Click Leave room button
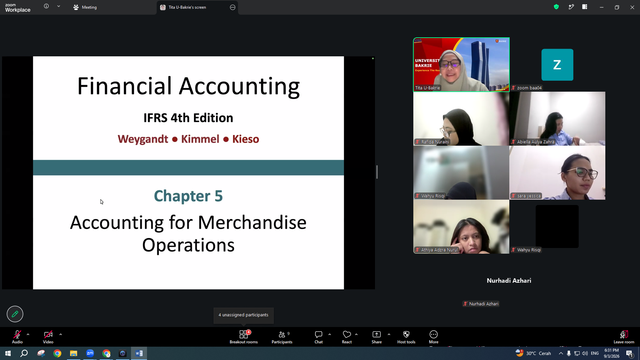640x360 pixels. (x=624, y=337)
